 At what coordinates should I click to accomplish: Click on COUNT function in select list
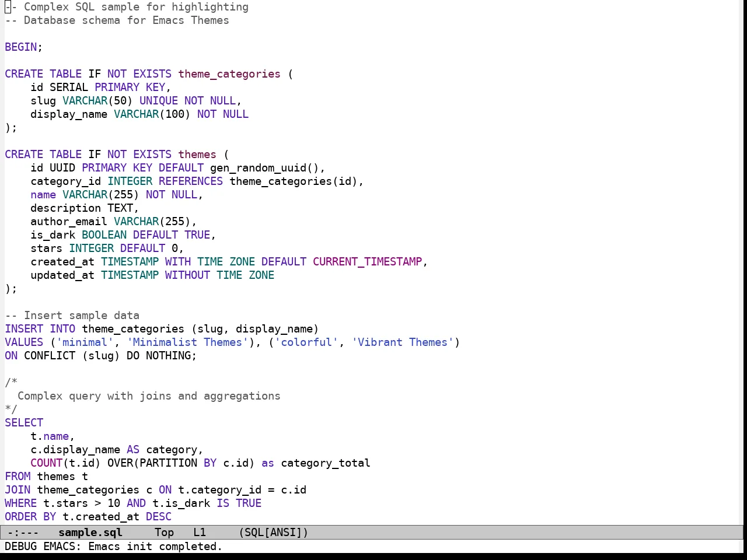(46, 463)
